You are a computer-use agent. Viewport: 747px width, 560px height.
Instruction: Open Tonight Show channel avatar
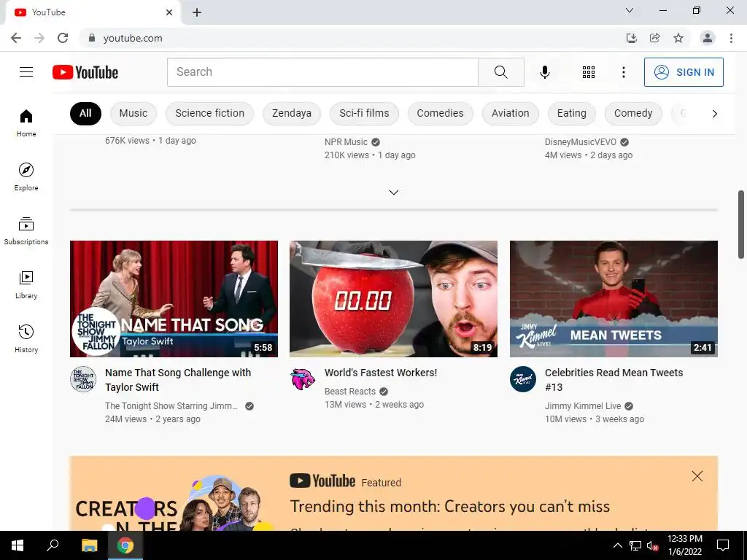tap(83, 379)
